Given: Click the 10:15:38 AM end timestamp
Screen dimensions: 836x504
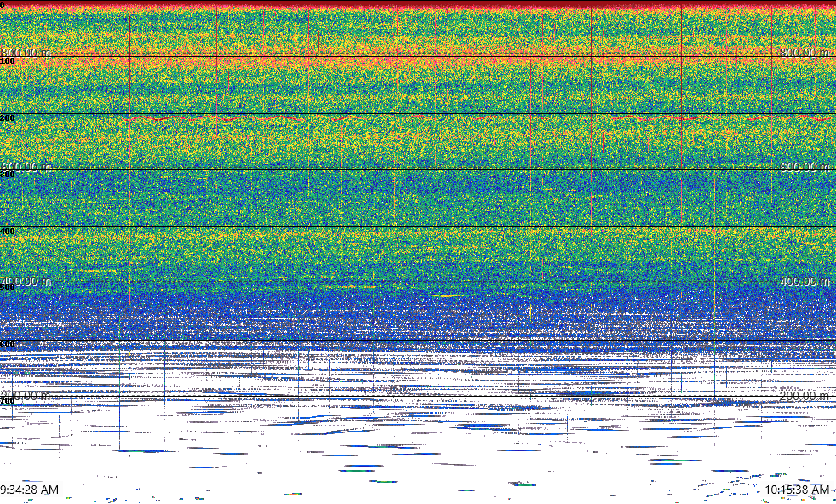Looking at the screenshot, I should (x=797, y=490).
